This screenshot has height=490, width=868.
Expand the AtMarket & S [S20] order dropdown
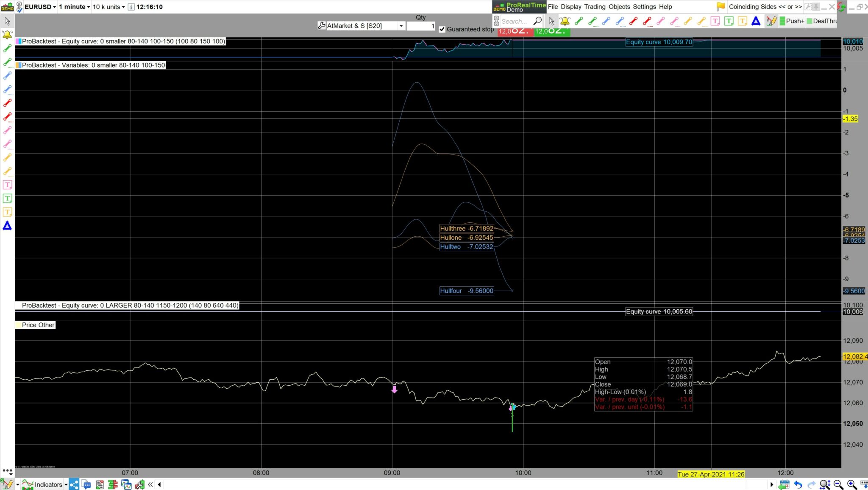401,26
